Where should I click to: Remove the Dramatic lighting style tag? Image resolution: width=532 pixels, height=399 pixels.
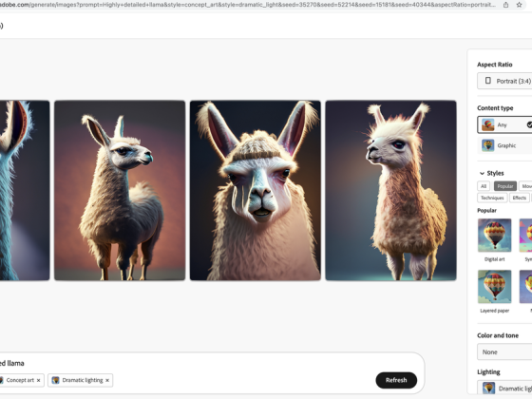coord(107,380)
